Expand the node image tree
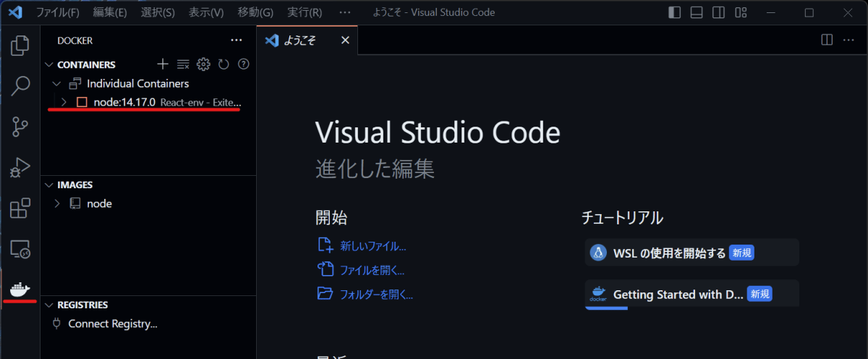Image resolution: width=868 pixels, height=359 pixels. [56, 203]
